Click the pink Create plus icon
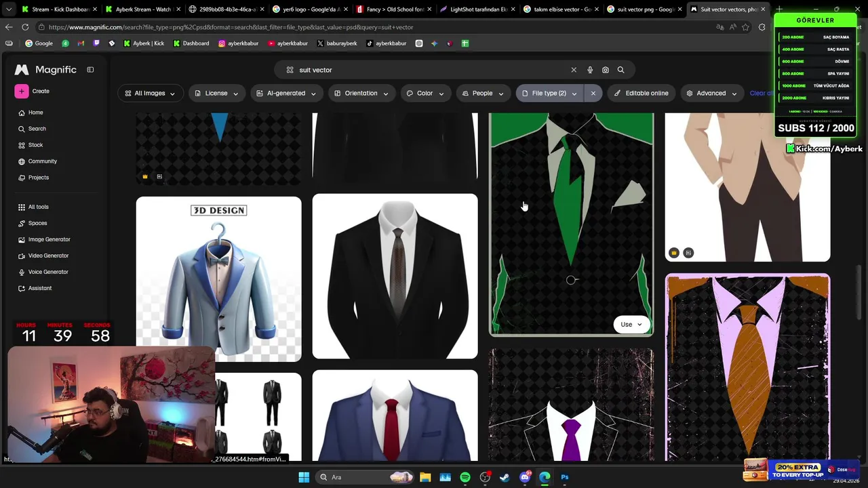868x488 pixels. [x=22, y=91]
